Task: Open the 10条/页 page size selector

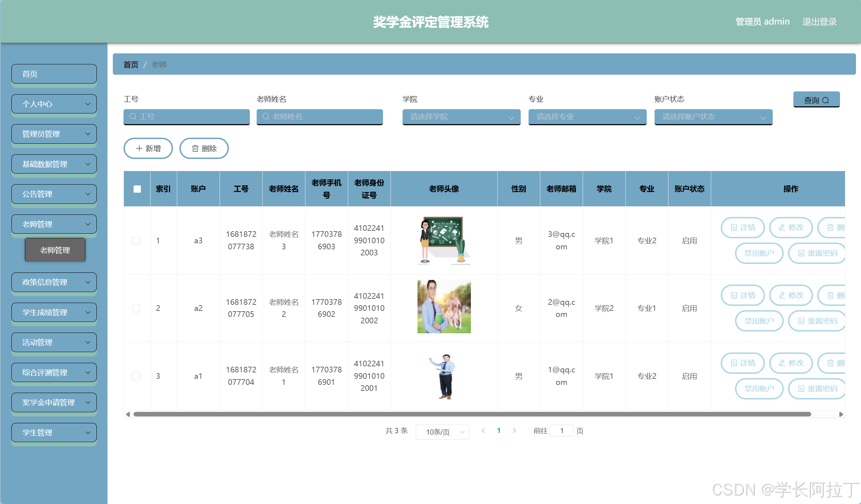Action: click(x=442, y=432)
